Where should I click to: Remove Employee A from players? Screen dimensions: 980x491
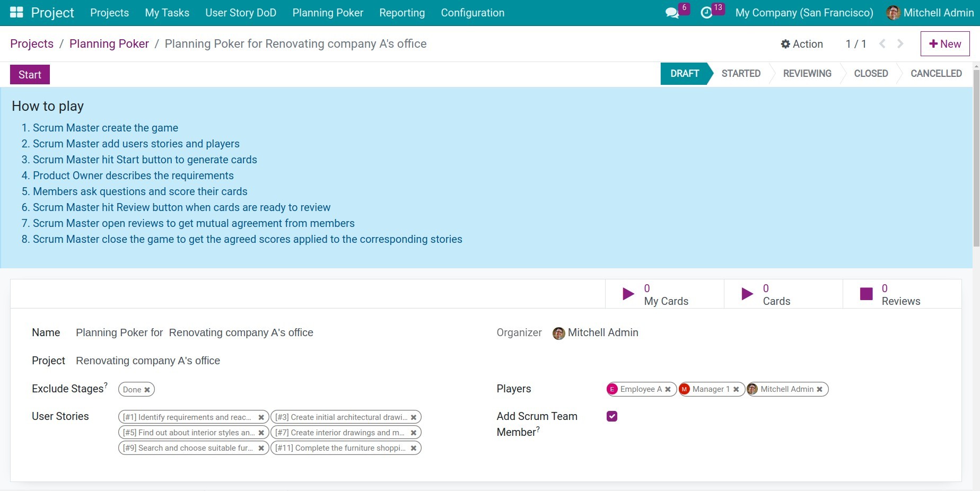[x=668, y=389]
